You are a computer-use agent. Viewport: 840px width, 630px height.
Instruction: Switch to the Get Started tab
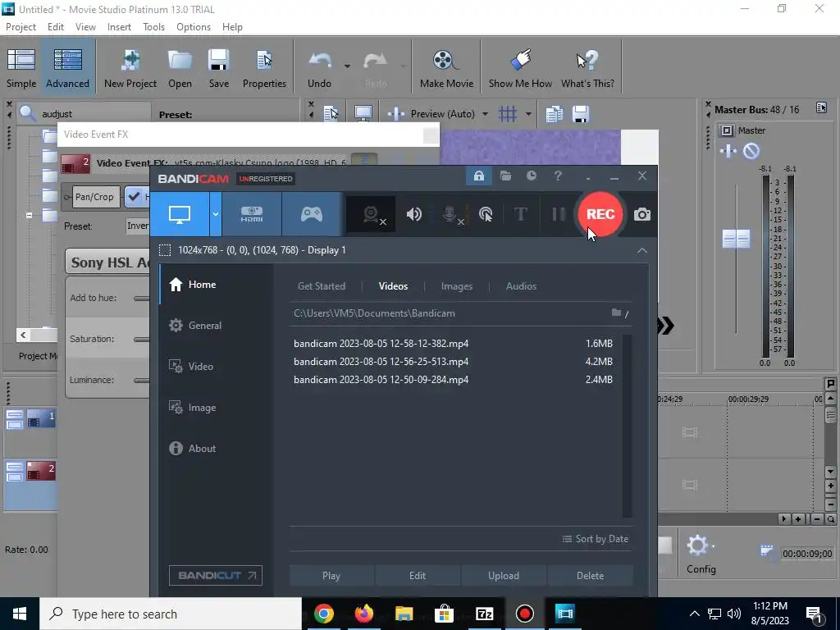pyautogui.click(x=322, y=286)
